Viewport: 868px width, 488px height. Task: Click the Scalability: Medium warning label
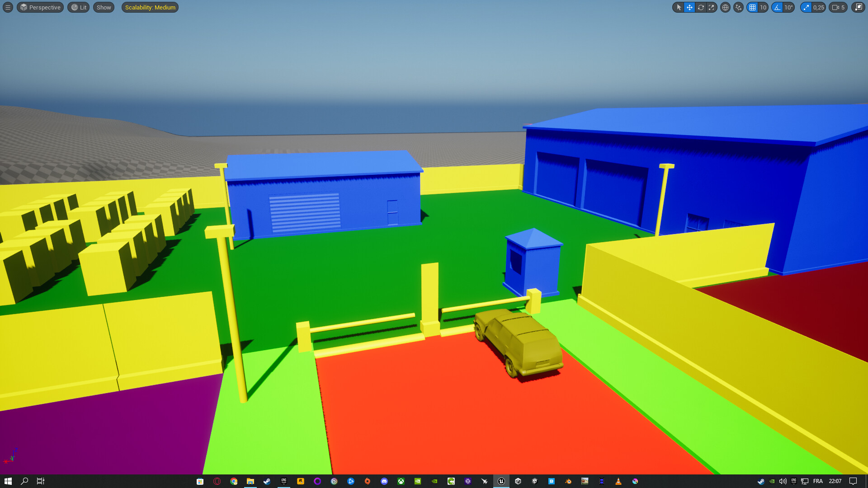point(150,7)
